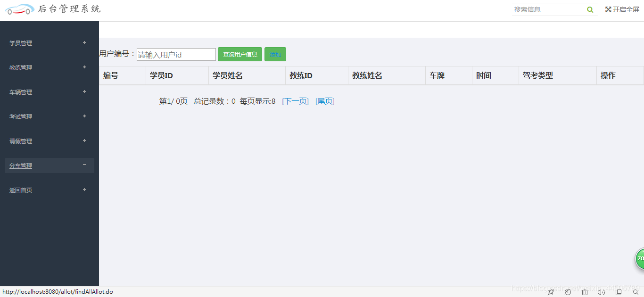Screen dimensions: 644x297
Task: Focus the 请输入用户id input field
Action: tap(176, 55)
